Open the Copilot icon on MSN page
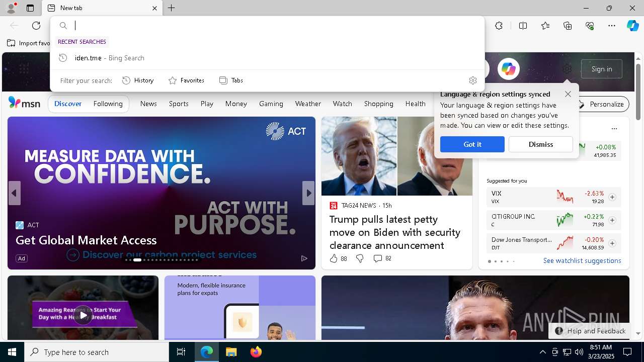This screenshot has height=362, width=644. click(508, 69)
